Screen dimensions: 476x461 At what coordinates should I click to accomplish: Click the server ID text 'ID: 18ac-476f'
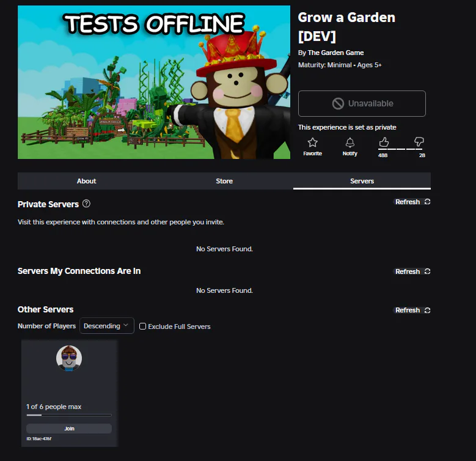[39, 439]
